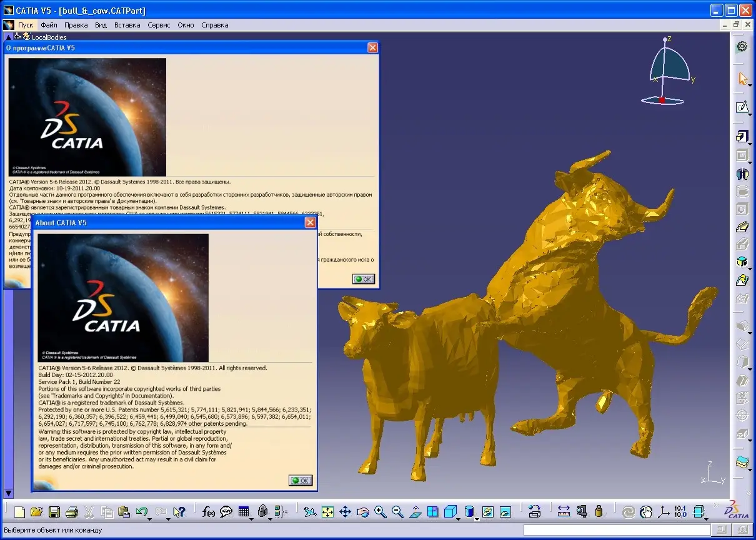Select the Sketcher tool in right toolbar
The height and width of the screenshot is (540, 756).
click(742, 107)
